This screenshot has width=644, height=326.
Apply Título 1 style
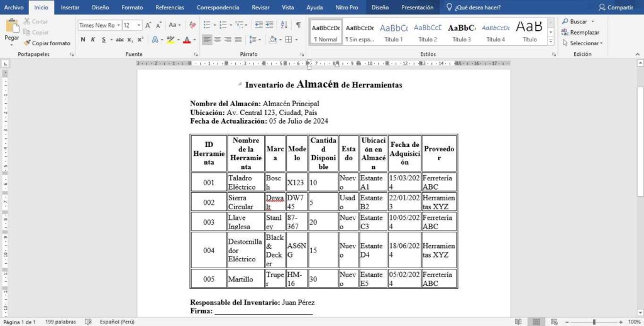[x=394, y=33]
